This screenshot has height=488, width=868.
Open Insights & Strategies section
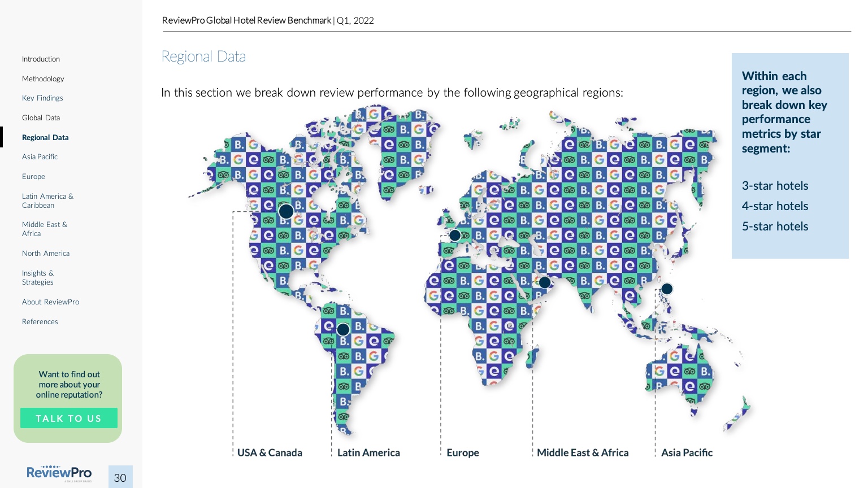tap(38, 277)
